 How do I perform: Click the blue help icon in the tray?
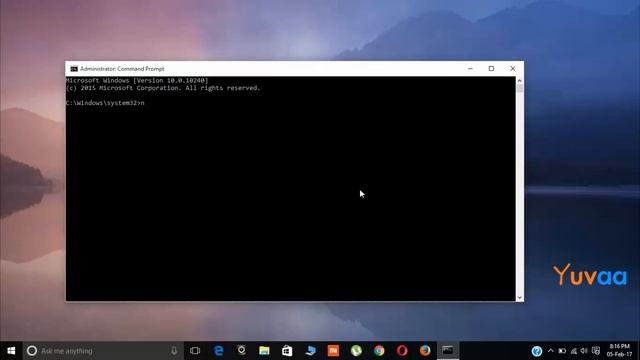(537, 351)
